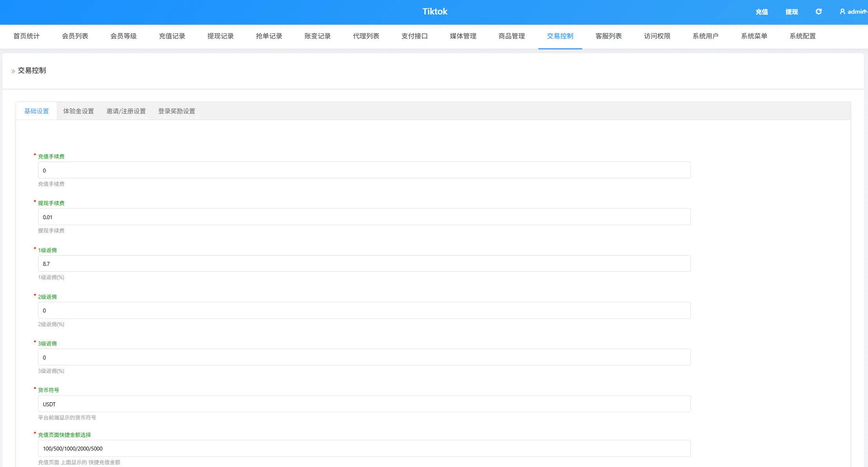Open 充值记录 page

(172, 36)
